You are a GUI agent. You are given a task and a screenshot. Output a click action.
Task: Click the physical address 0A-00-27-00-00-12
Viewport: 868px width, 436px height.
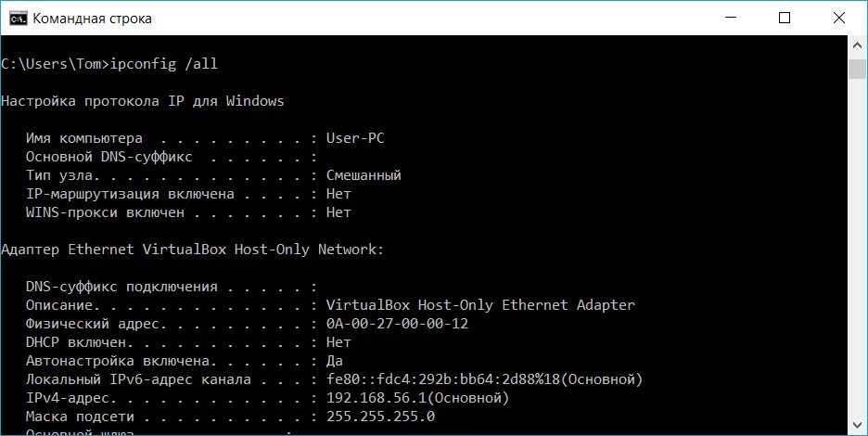(397, 324)
